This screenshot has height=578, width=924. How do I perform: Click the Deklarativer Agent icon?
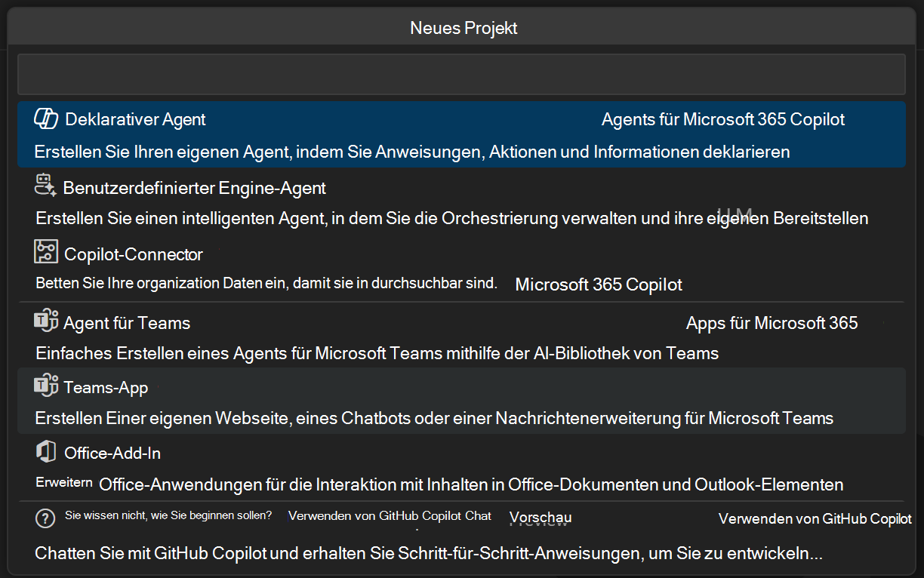45,118
